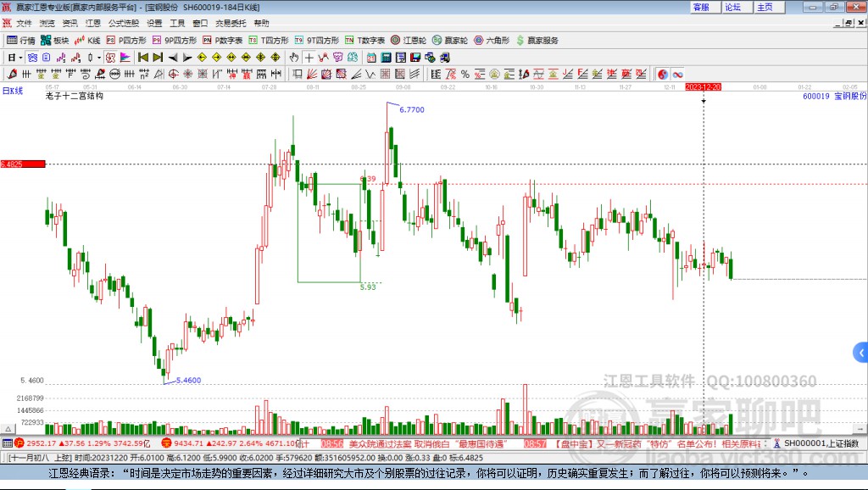Open the 交易委托 menu
Screen dimensions: 868x490
(231, 23)
